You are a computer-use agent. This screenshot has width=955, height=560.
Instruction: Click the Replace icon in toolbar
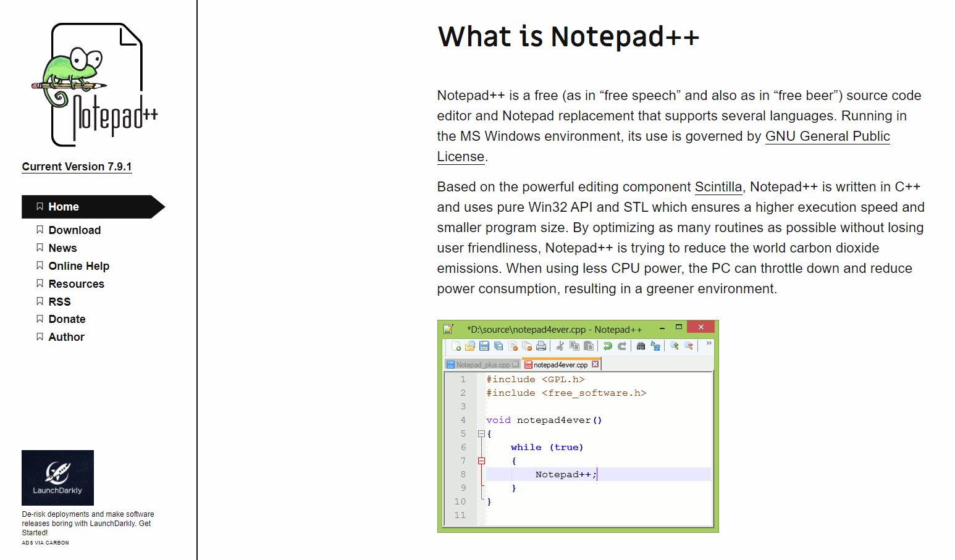(x=655, y=346)
